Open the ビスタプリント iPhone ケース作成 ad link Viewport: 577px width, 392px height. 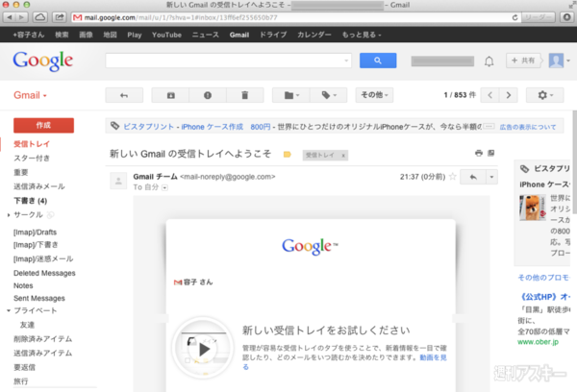184,127
